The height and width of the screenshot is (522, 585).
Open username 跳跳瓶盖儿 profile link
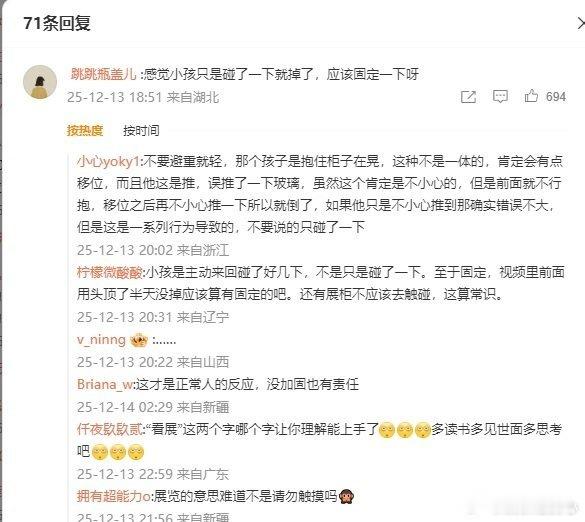pos(103,74)
